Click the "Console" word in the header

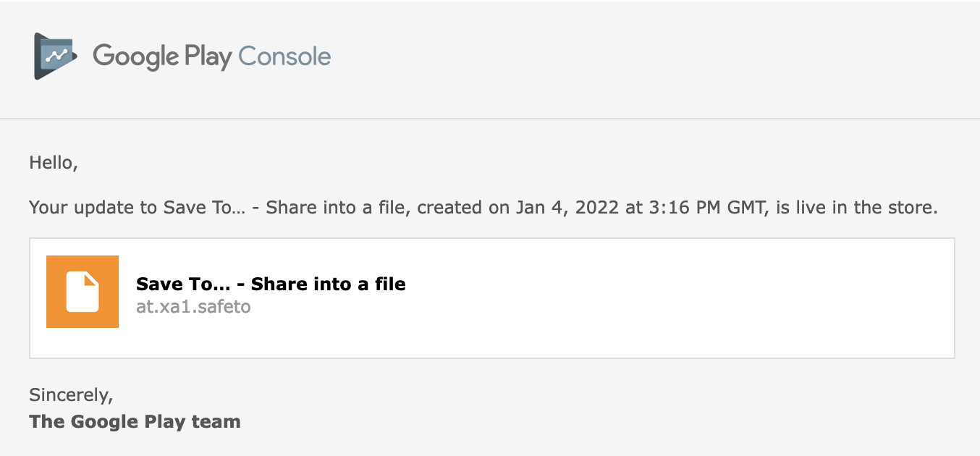tap(284, 56)
